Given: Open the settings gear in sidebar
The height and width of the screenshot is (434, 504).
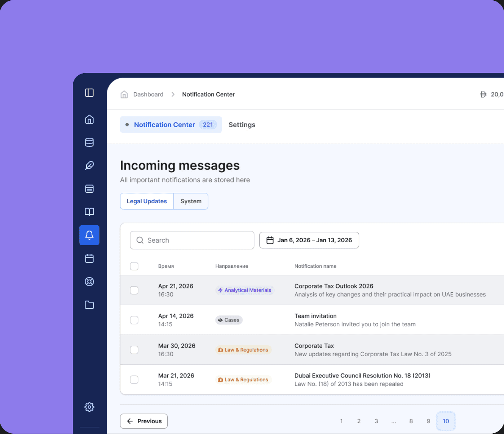Looking at the screenshot, I should pyautogui.click(x=89, y=407).
